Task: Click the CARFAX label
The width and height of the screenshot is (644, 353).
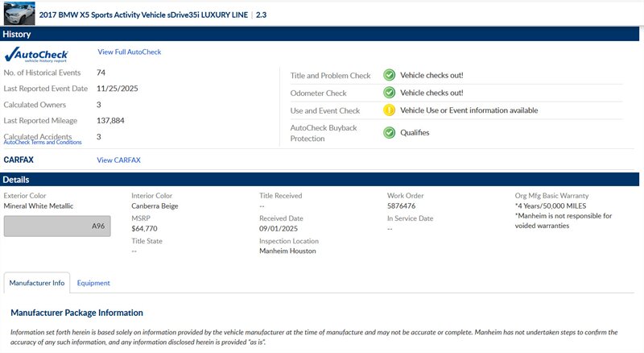Action: 19,160
